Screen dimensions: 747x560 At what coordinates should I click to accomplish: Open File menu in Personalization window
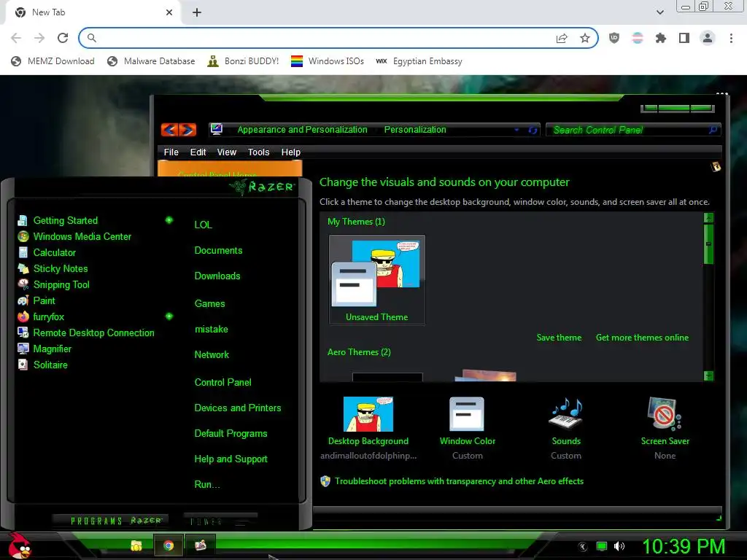click(x=171, y=152)
